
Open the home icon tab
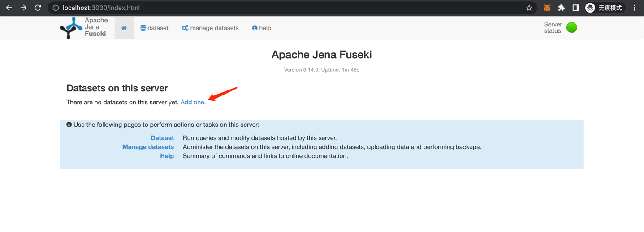pos(124,28)
